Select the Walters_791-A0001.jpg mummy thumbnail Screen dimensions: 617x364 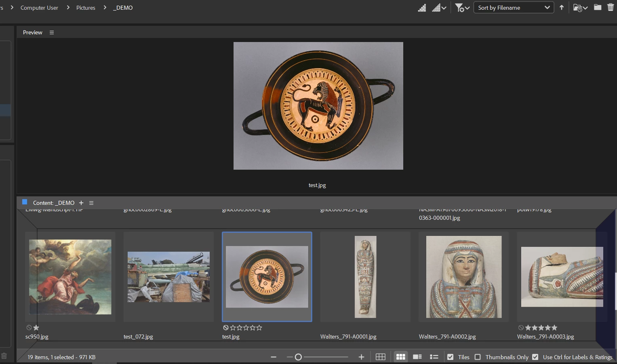(x=365, y=277)
